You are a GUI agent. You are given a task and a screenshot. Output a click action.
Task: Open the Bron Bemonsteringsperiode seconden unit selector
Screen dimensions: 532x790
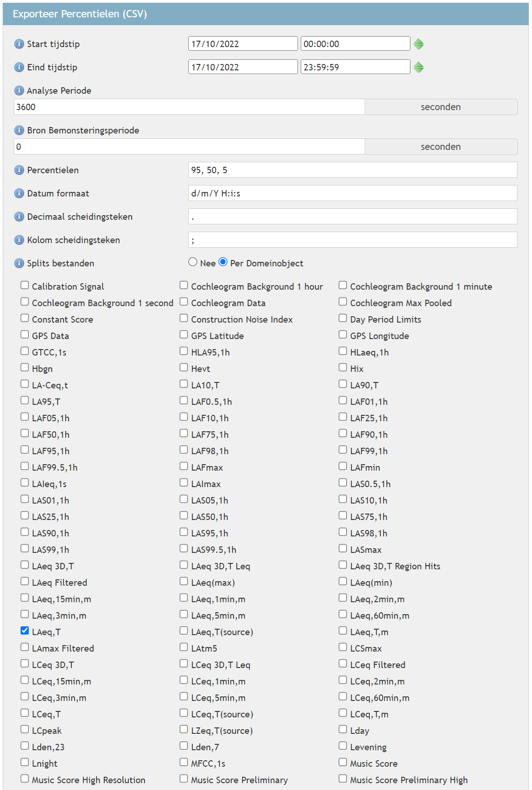click(x=441, y=147)
